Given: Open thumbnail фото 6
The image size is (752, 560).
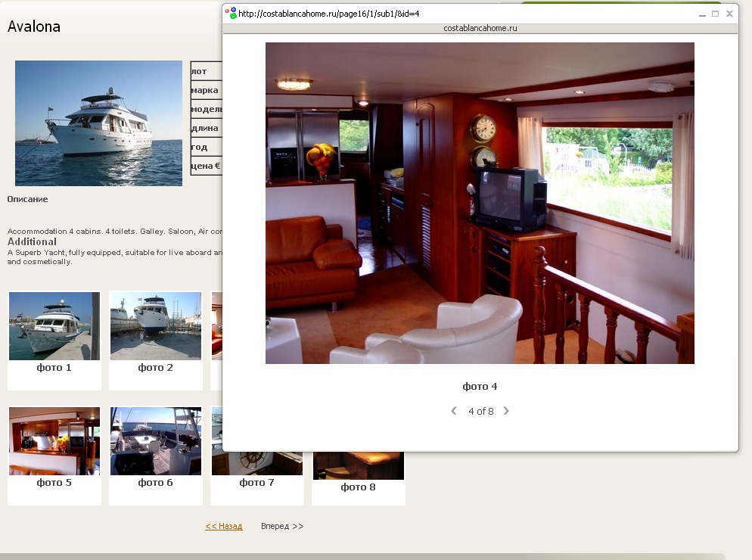Looking at the screenshot, I should click(156, 441).
